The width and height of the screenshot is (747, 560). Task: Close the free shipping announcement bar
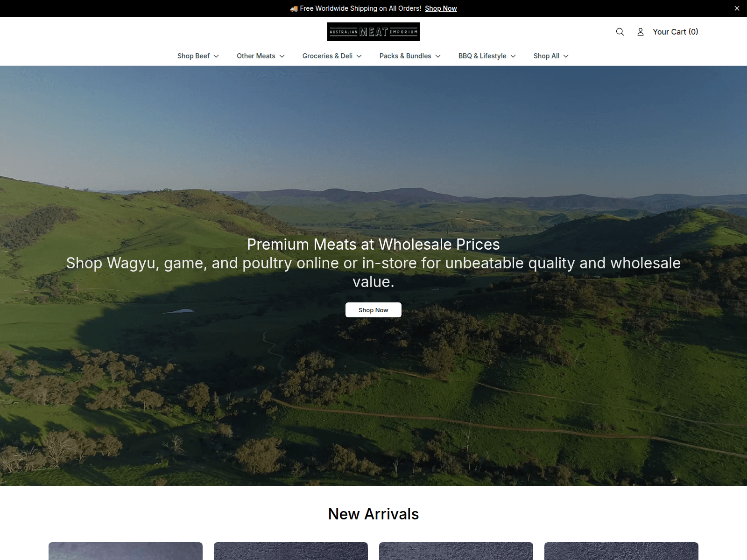tap(737, 8)
